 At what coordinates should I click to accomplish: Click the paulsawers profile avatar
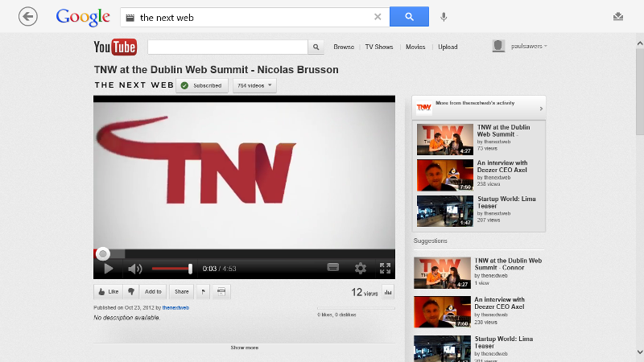click(498, 46)
